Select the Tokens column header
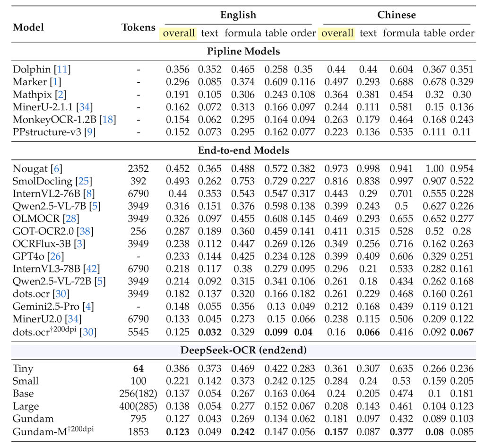 point(138,27)
